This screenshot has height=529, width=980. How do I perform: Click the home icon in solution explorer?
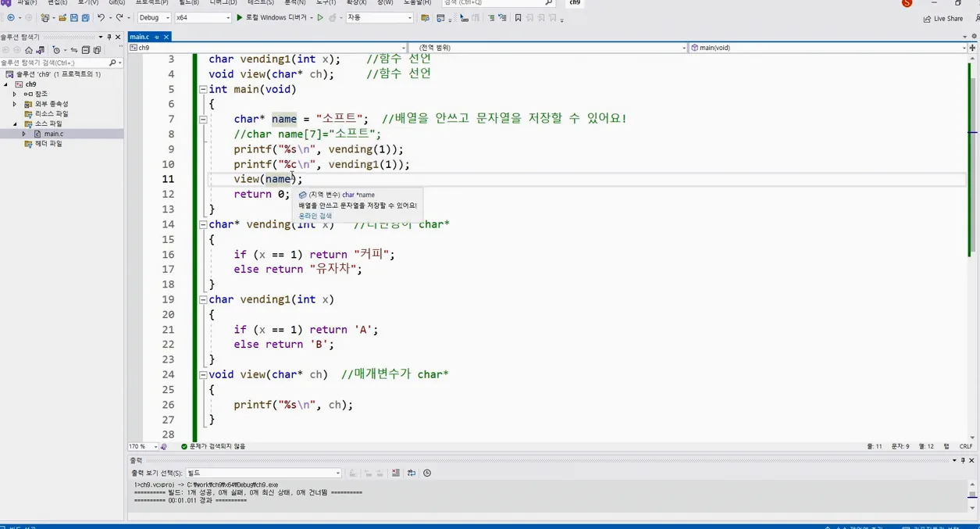[x=29, y=50]
